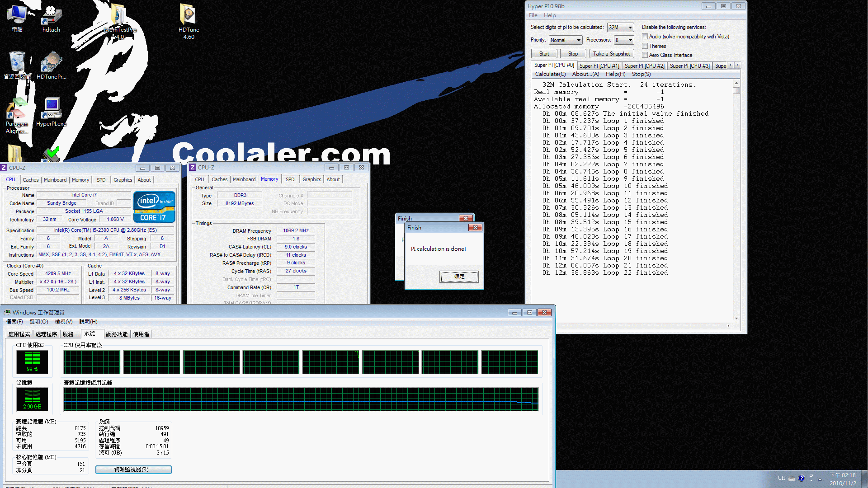The image size is (868, 488).
Task: Click Take a Snapshot button
Action: tap(611, 54)
